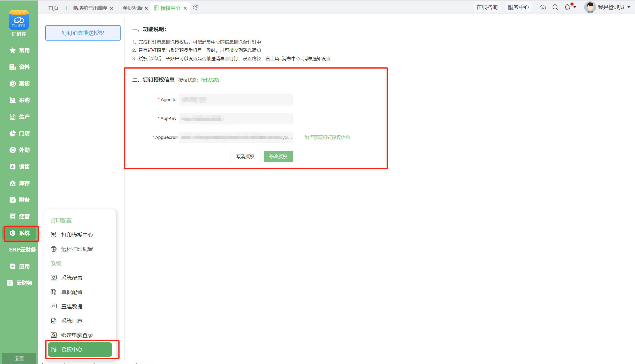Open the 资料 sidebar menu

point(19,67)
